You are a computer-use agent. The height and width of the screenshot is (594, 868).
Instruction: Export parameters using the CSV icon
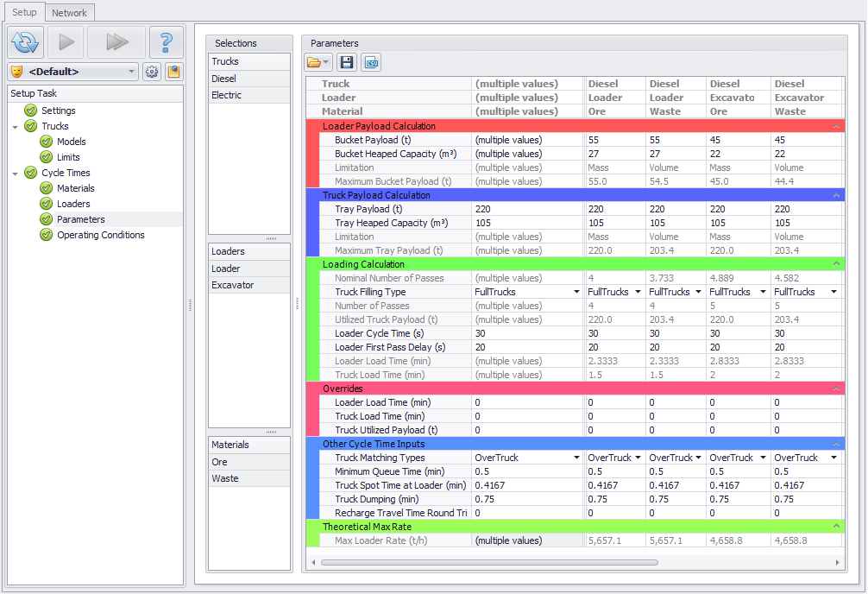coord(371,62)
